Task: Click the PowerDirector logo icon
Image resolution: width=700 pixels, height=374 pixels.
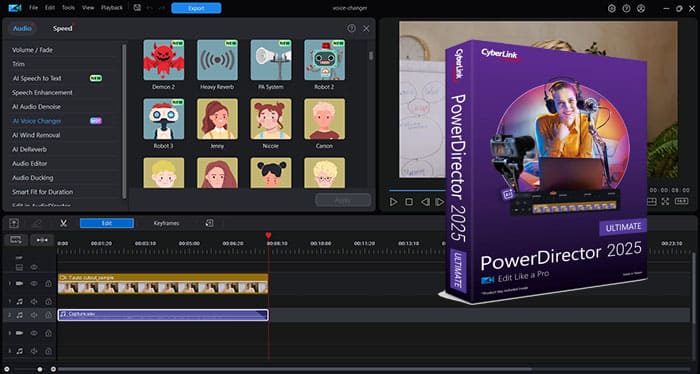Action: pos(15,8)
